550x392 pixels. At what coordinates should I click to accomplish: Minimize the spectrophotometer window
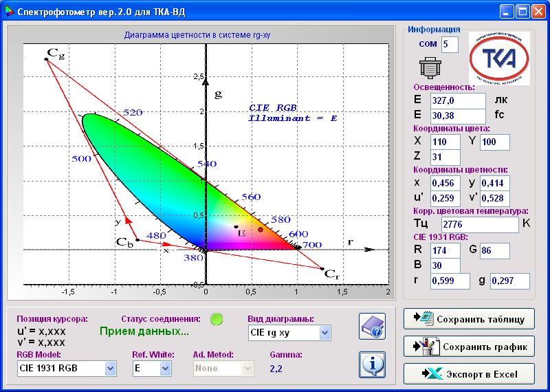[x=507, y=12]
